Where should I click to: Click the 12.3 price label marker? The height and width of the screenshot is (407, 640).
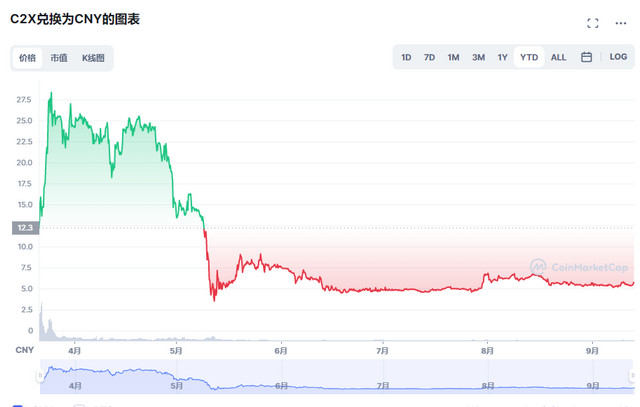25,228
